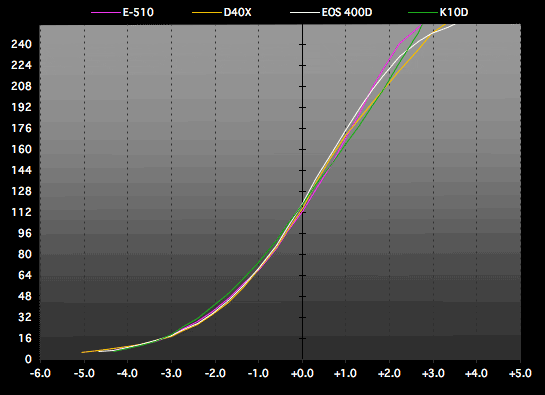
Task: Click the 192 y-axis label
Action: pos(21,107)
